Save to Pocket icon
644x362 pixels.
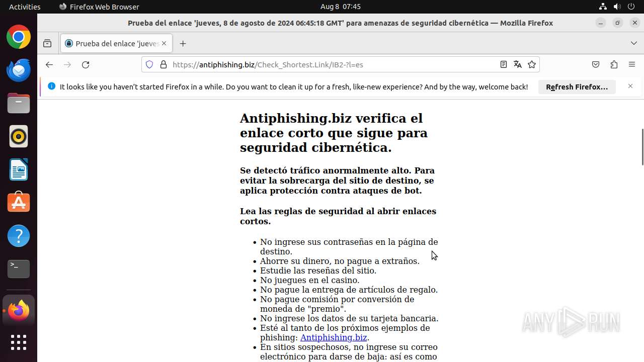[x=596, y=64]
